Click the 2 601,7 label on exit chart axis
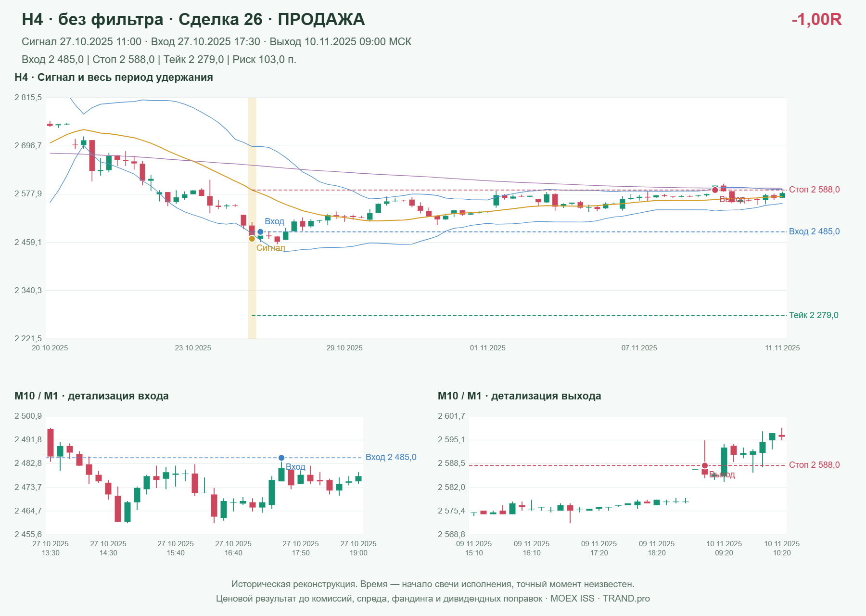Viewport: 866px width, 616px height. (x=451, y=416)
